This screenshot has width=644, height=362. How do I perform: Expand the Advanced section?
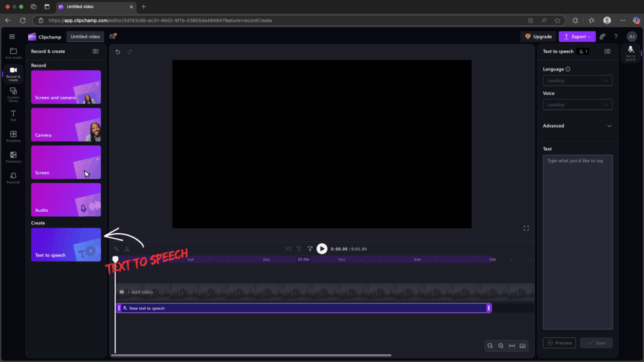coord(577,126)
